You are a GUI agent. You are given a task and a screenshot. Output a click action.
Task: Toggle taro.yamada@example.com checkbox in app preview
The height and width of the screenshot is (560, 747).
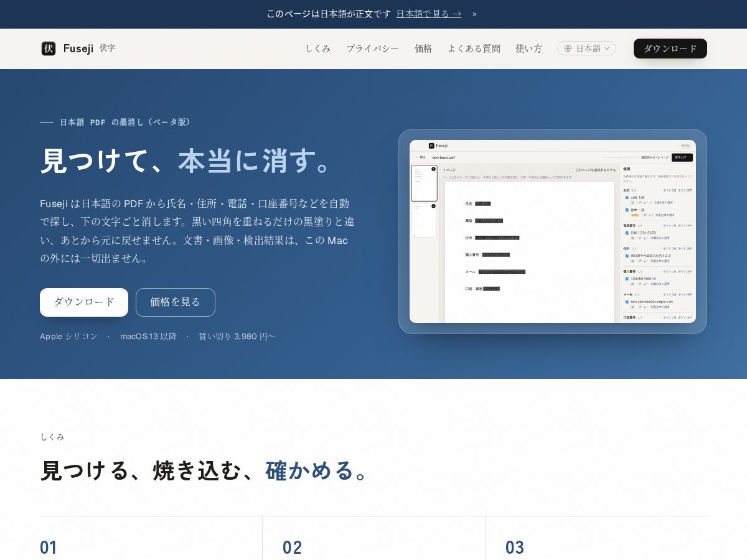[627, 302]
